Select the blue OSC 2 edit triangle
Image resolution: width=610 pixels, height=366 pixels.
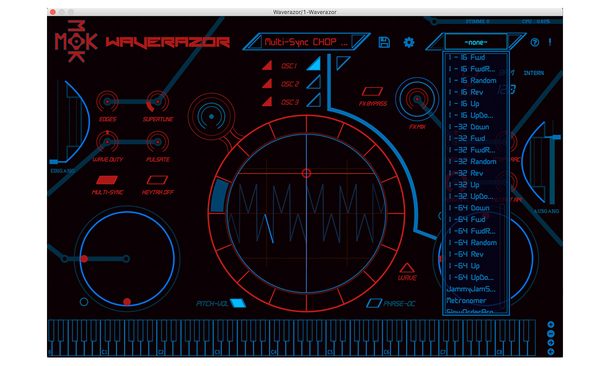coord(314,82)
